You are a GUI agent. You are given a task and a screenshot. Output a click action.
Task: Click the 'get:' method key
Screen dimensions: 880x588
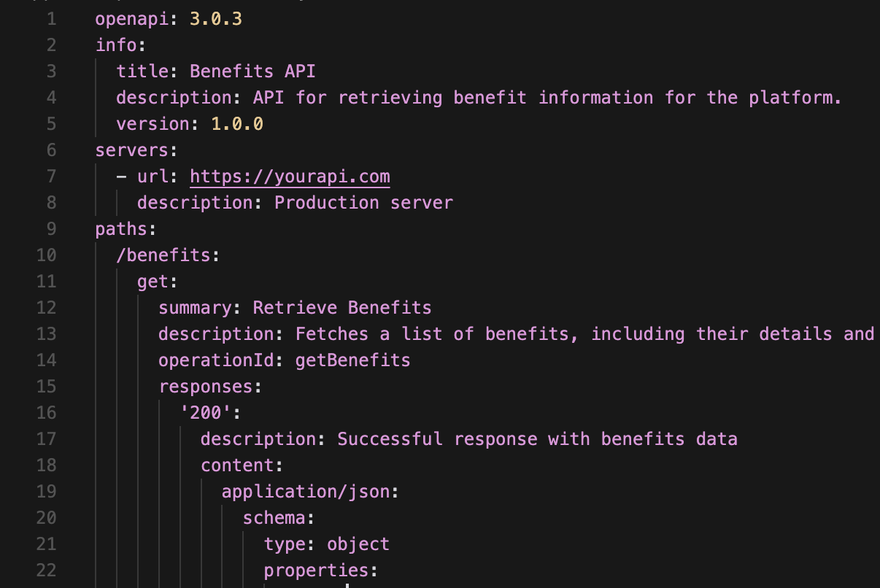coord(158,282)
